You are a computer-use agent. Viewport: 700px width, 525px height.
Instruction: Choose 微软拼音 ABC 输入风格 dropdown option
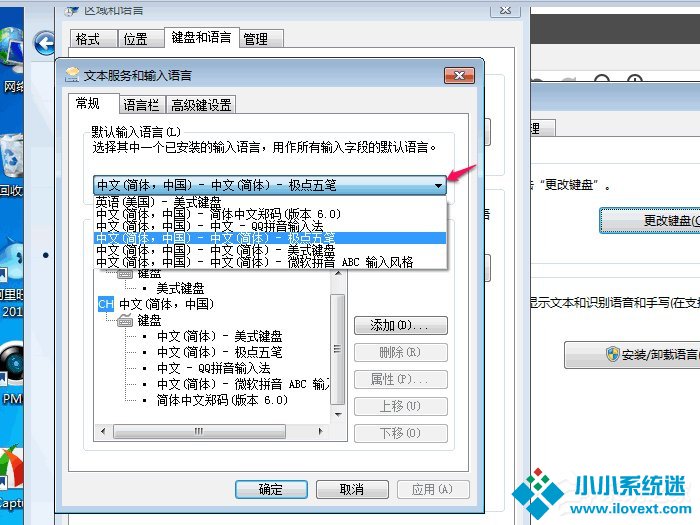(x=270, y=262)
